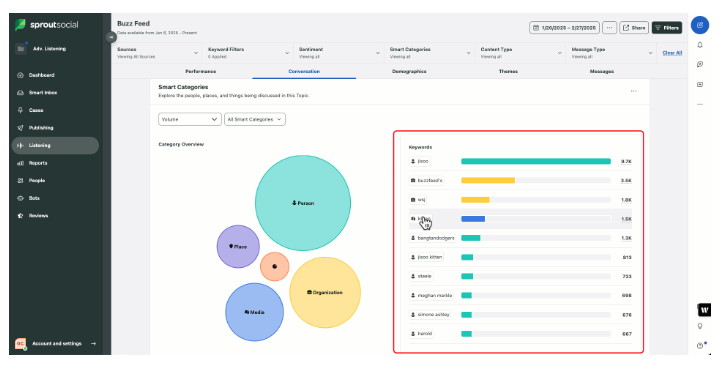This screenshot has height=392, width=722.
Task: Open Dashboard from the left sidebar
Action: [55, 75]
